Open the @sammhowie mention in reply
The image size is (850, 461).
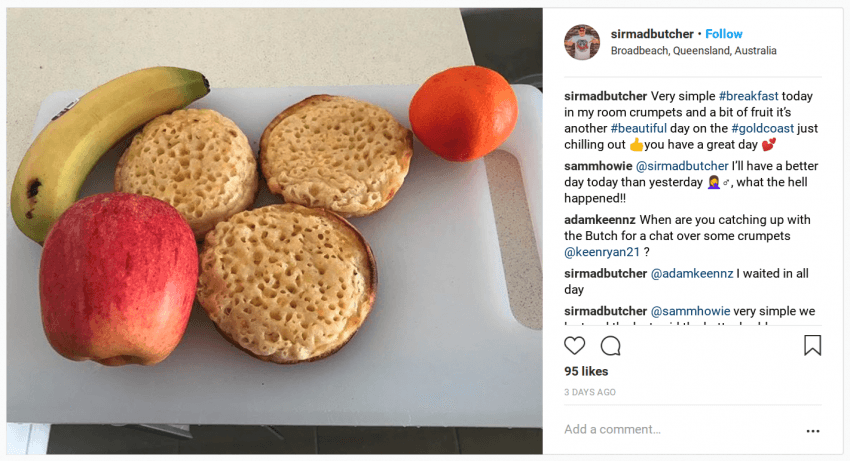coord(690,311)
